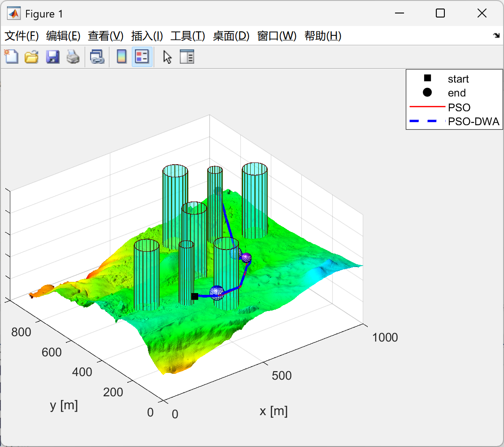The image size is (504, 447).
Task: Click the 400 tick label on y axis
Action: tap(82, 372)
